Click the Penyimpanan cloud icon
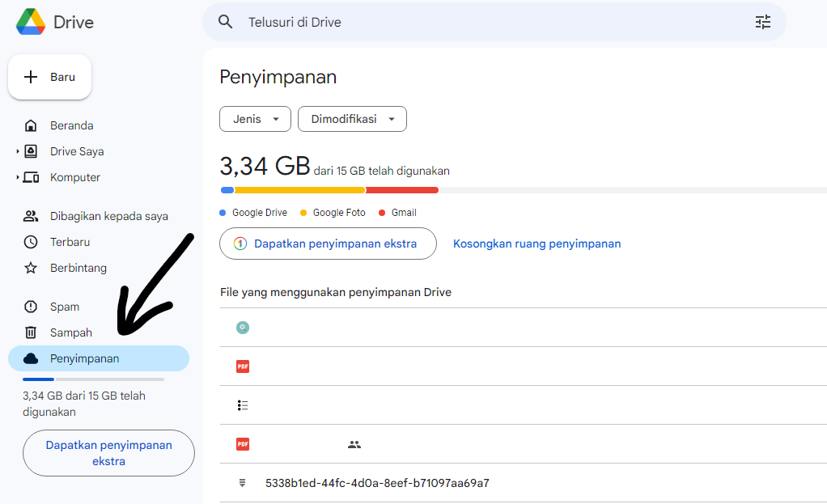The height and width of the screenshot is (504, 827). coord(31,358)
